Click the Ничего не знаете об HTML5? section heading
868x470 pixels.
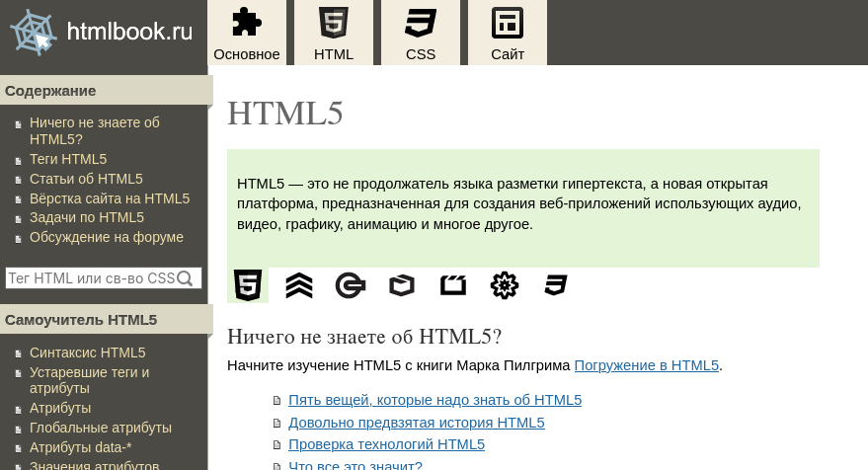point(364,337)
